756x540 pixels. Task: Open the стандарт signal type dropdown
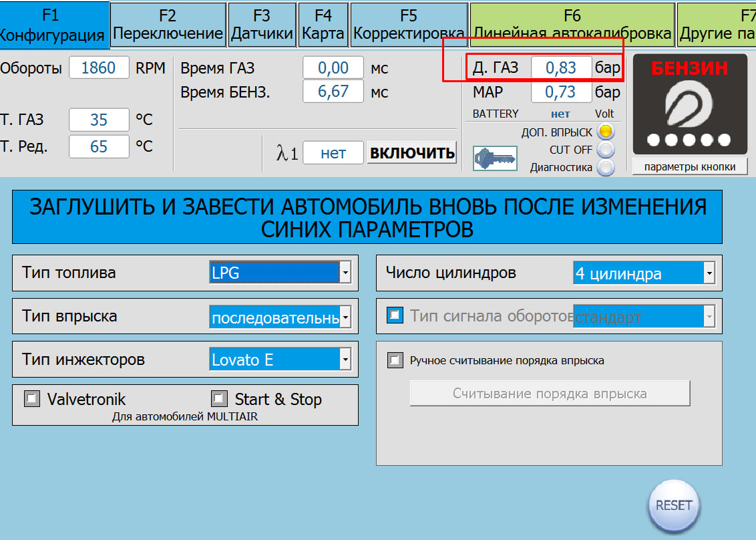[644, 317]
